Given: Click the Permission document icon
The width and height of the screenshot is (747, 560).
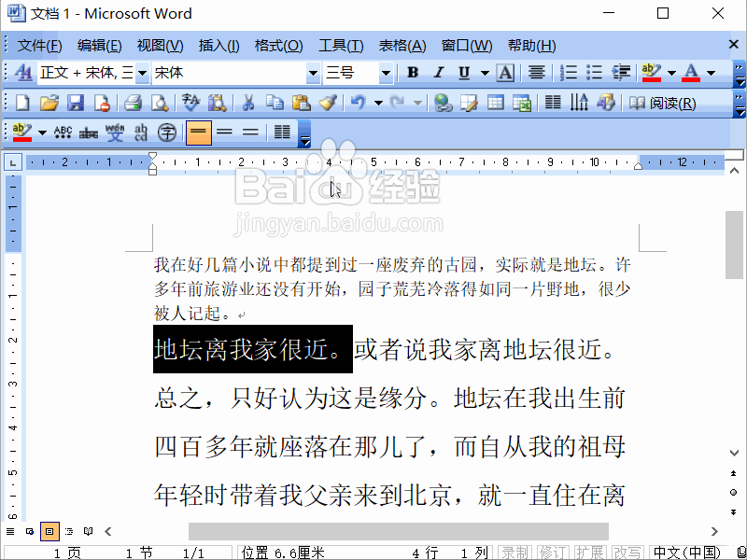Looking at the screenshot, I should 102,103.
